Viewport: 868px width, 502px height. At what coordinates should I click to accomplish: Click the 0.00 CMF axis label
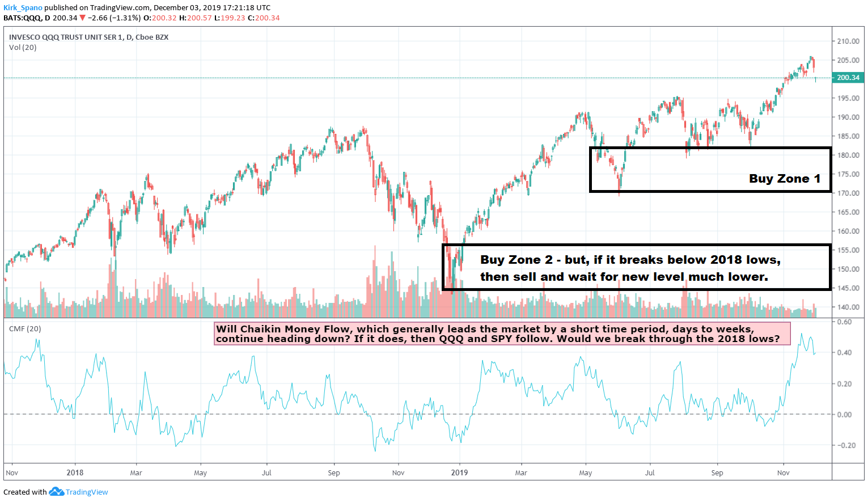click(845, 415)
